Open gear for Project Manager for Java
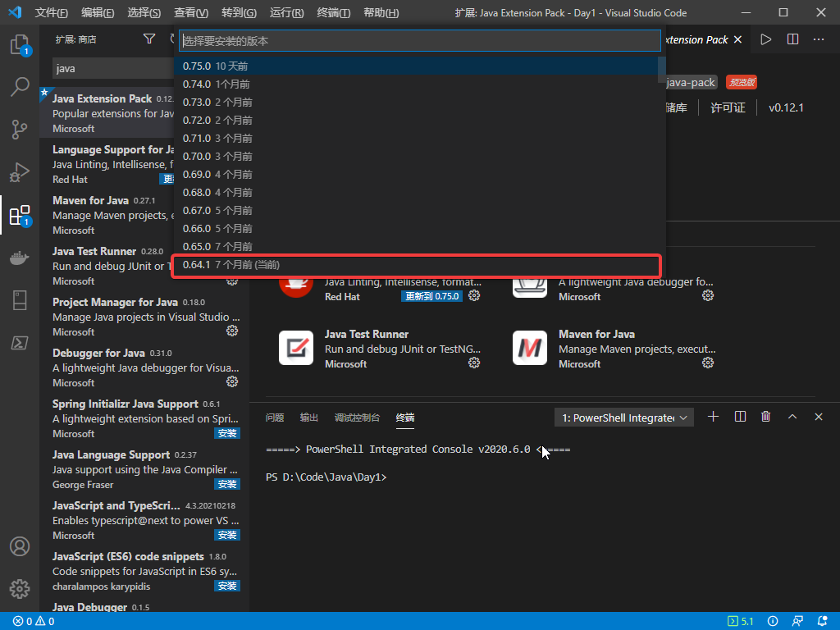The height and width of the screenshot is (630, 840). coord(232,331)
